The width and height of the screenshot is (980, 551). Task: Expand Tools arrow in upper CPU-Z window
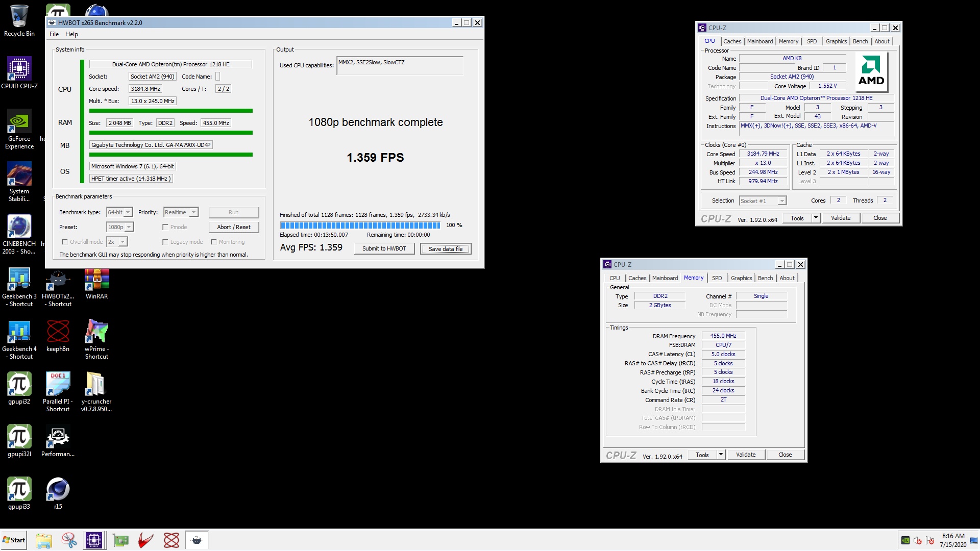pyautogui.click(x=816, y=218)
